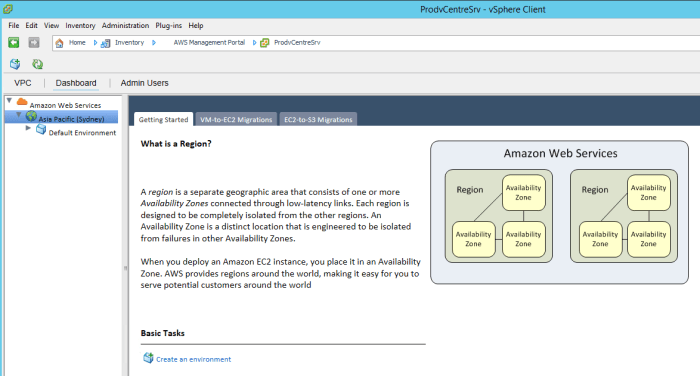Open dropdown arrow after Home breadcrumb
This screenshot has width=700, height=376.
(95, 43)
